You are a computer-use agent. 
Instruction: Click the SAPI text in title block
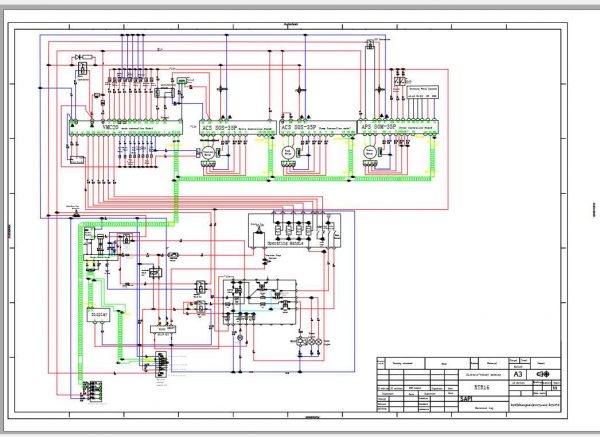tap(466, 399)
